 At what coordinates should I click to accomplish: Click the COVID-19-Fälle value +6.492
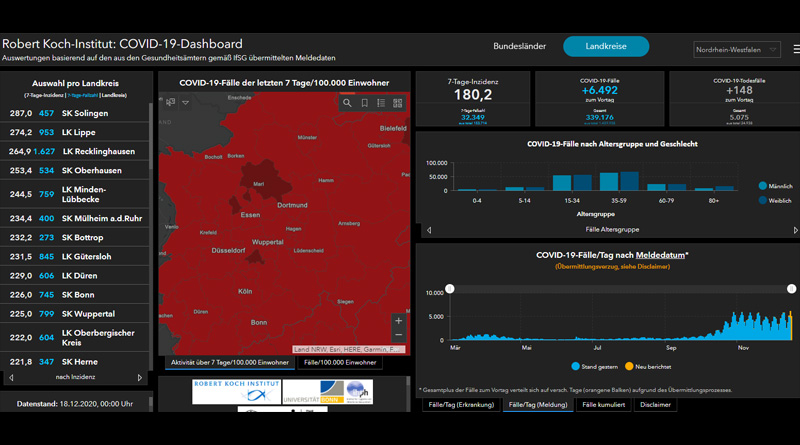pos(599,90)
